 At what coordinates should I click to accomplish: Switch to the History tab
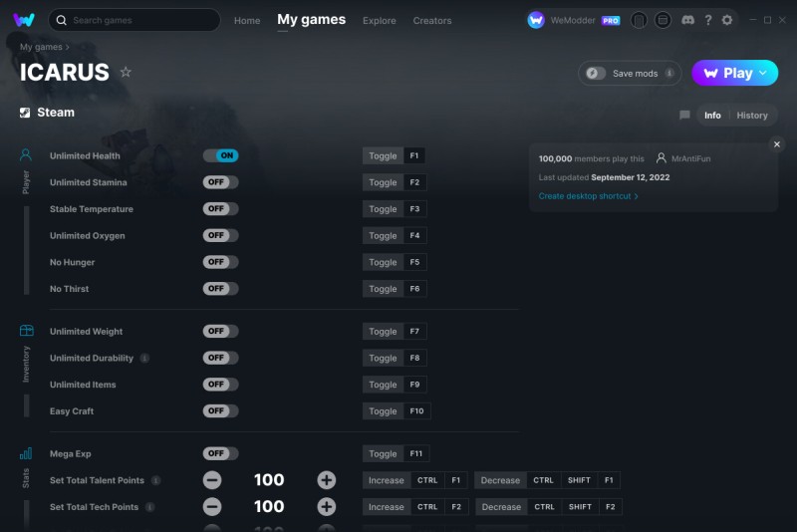(x=752, y=116)
